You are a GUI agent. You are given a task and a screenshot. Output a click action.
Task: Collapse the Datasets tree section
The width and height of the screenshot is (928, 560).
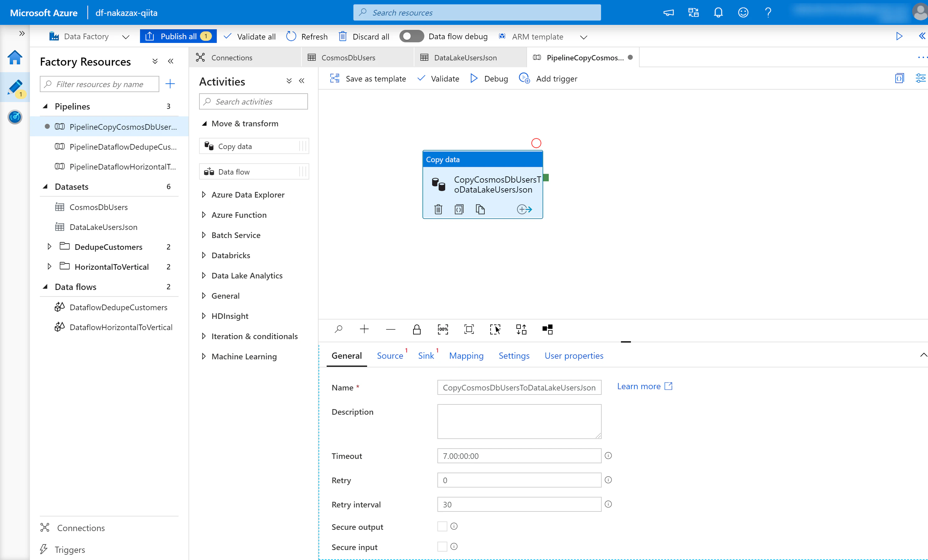(x=45, y=186)
